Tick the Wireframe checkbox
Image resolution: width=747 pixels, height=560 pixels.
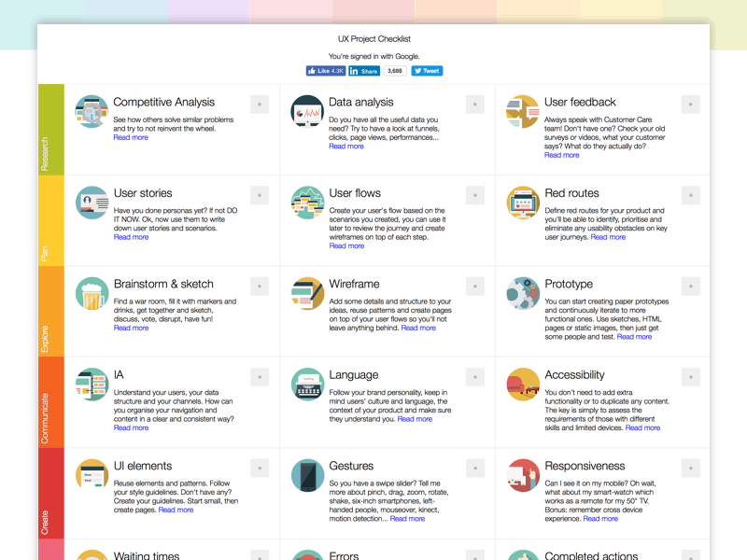tap(475, 287)
